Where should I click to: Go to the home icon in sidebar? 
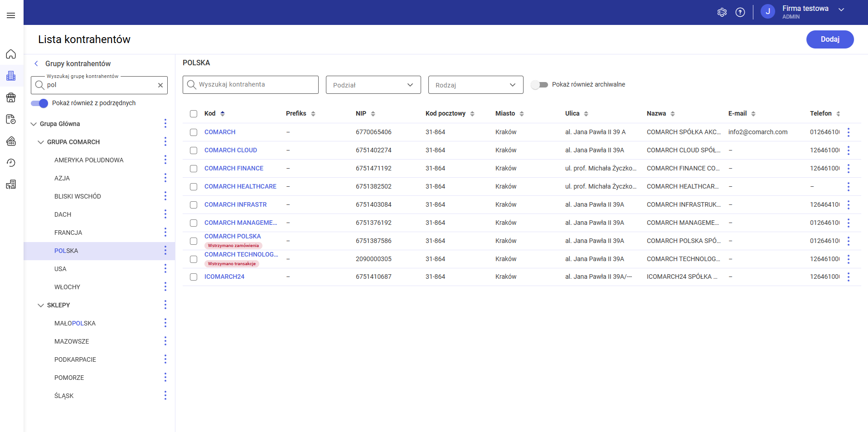(x=11, y=54)
